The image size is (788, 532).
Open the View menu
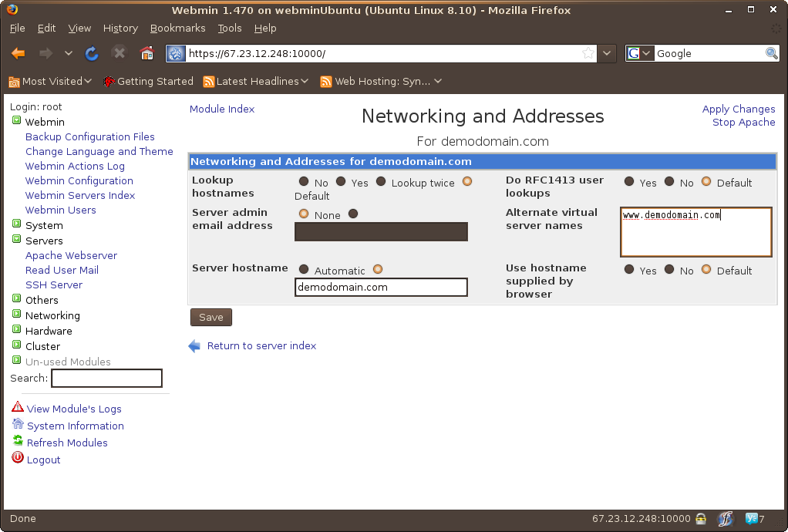click(x=79, y=28)
